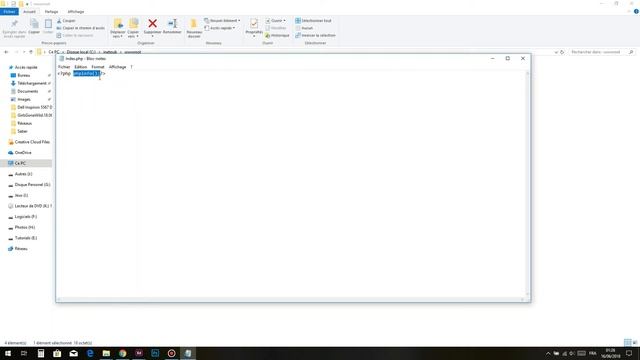This screenshot has height=360, width=640.
Task: Click the Notepad vertical scrollbar
Action: click(527, 183)
